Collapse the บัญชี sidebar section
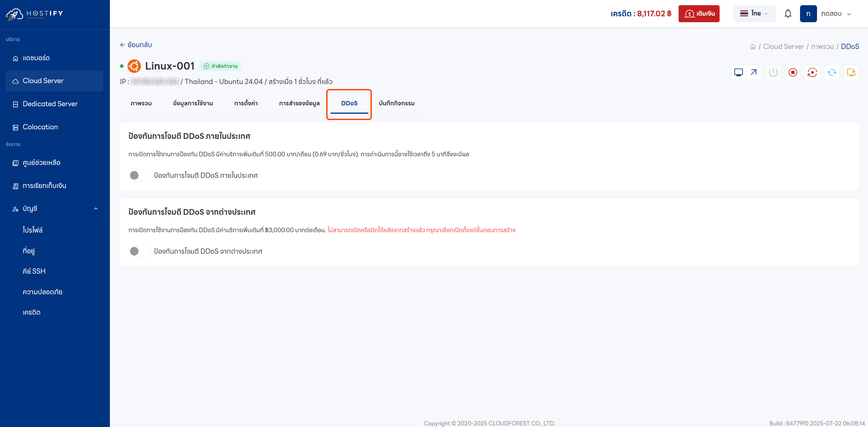The width and height of the screenshot is (868, 427). (96, 209)
